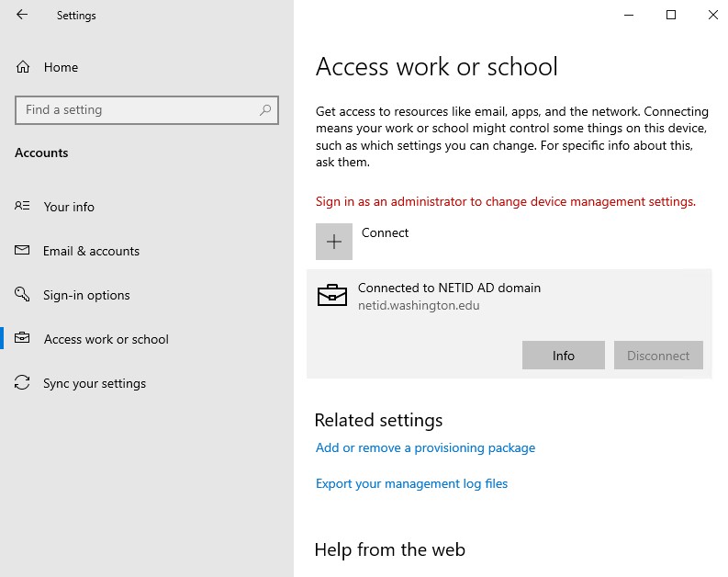
Task: Focus the Find a setting search box
Action: pyautogui.click(x=147, y=110)
